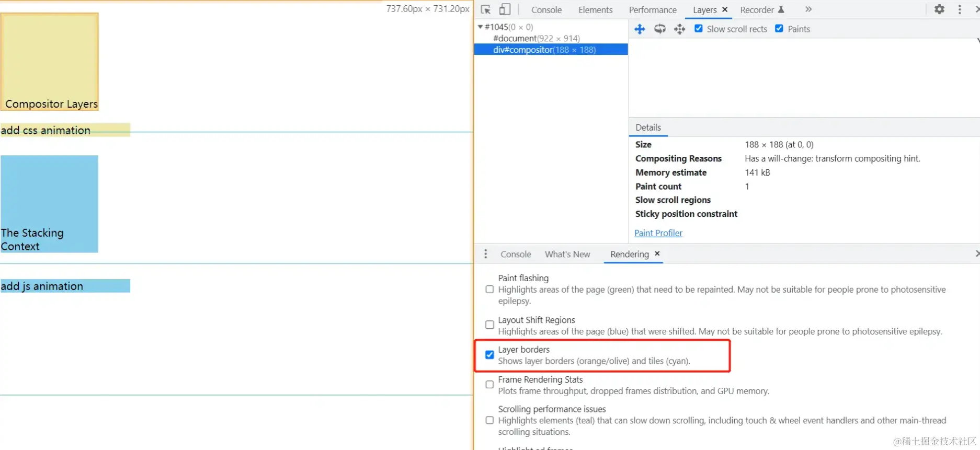980x450 pixels.
Task: Open the drawer three-dot menu
Action: (486, 254)
